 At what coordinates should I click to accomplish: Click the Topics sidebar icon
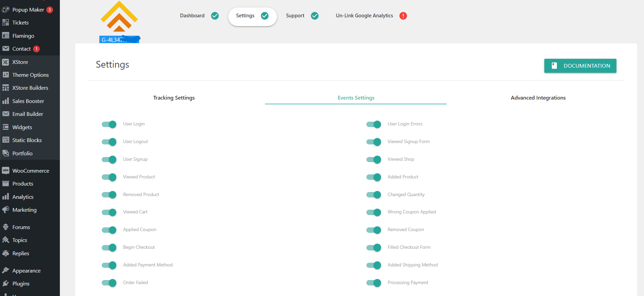[x=6, y=240]
